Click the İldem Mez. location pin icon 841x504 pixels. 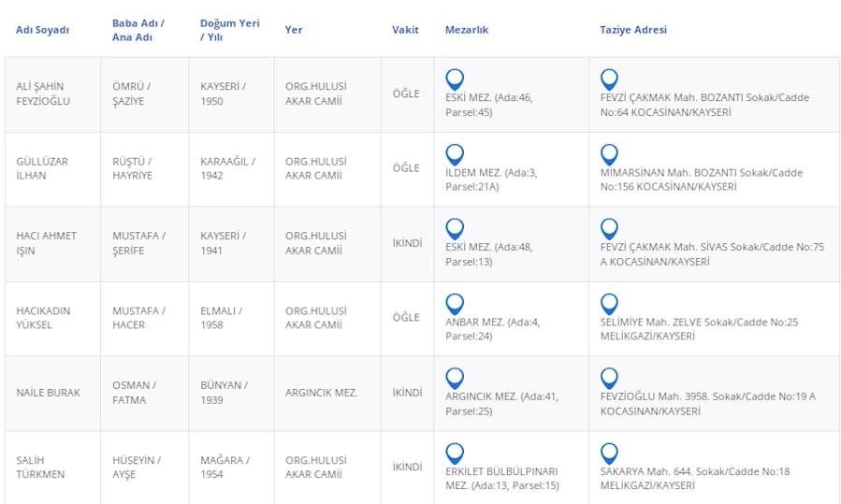click(x=455, y=154)
